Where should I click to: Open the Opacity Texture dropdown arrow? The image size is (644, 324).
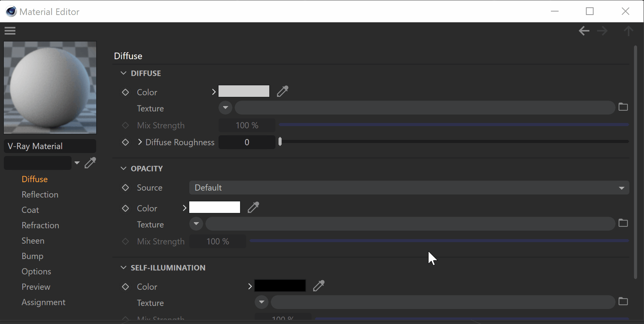tap(196, 224)
